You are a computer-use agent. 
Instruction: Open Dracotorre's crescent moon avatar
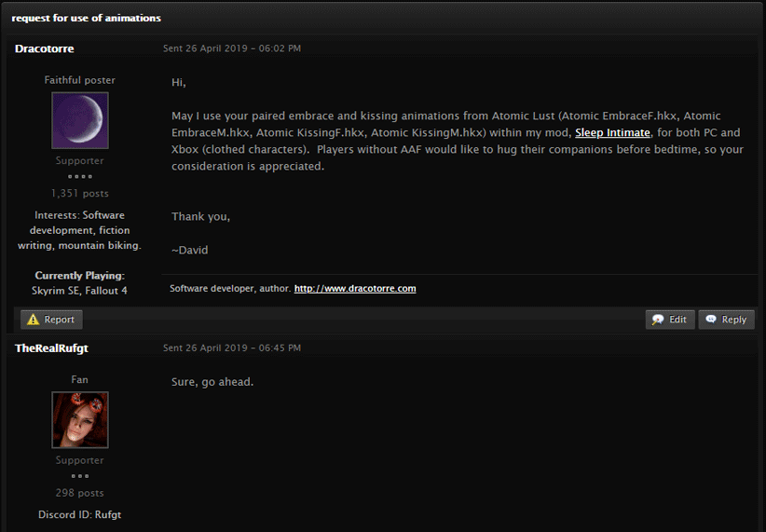[80, 120]
